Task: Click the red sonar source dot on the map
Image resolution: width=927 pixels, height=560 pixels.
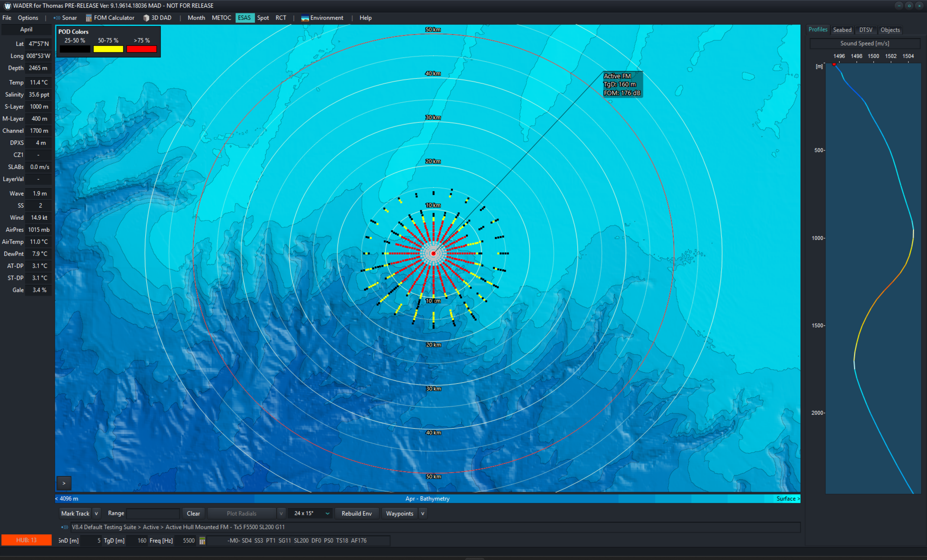Action: (x=433, y=253)
